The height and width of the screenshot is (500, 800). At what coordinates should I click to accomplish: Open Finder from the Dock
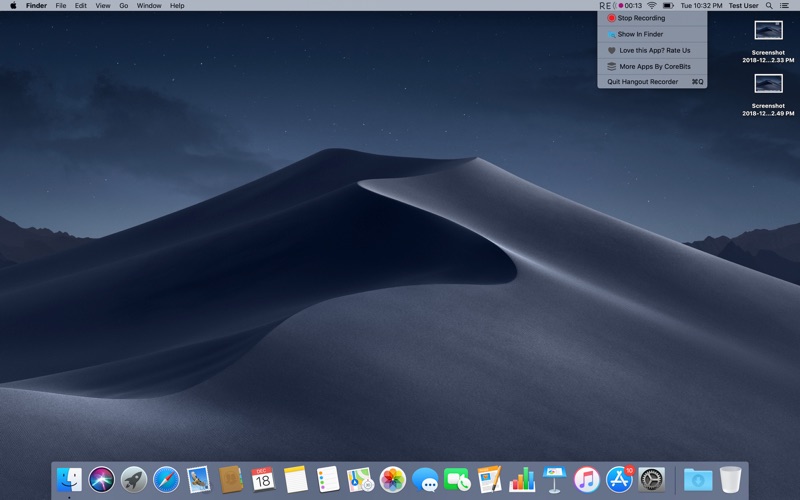pos(69,480)
